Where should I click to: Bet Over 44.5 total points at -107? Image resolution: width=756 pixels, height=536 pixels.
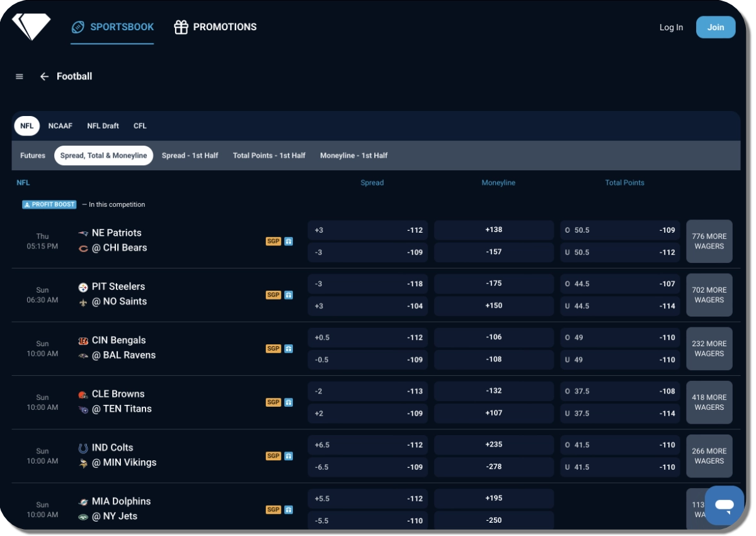(x=620, y=284)
